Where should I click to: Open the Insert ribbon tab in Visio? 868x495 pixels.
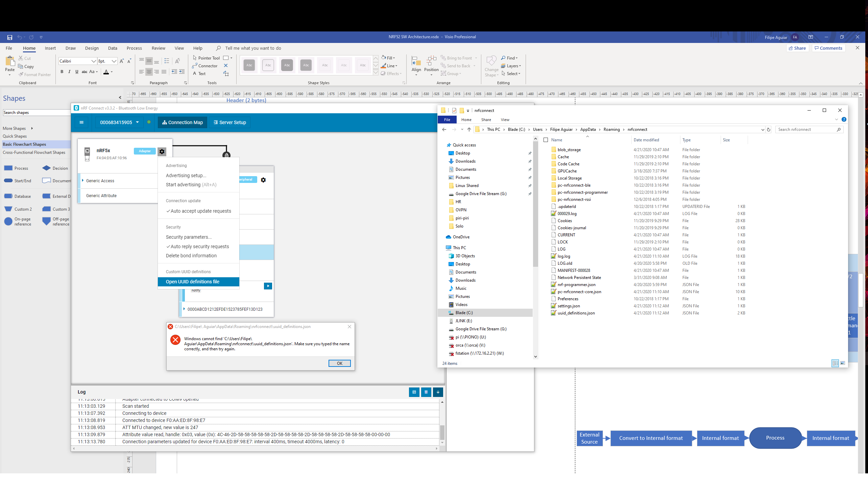click(50, 48)
